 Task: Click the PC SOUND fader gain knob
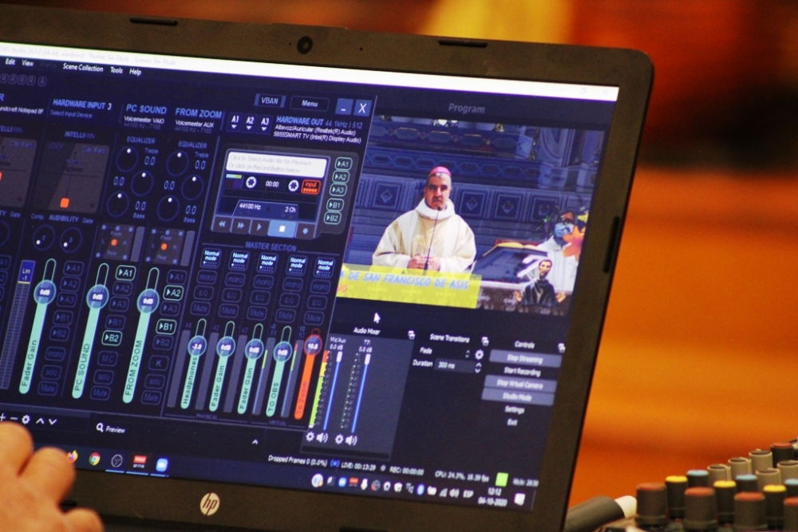pos(97,297)
